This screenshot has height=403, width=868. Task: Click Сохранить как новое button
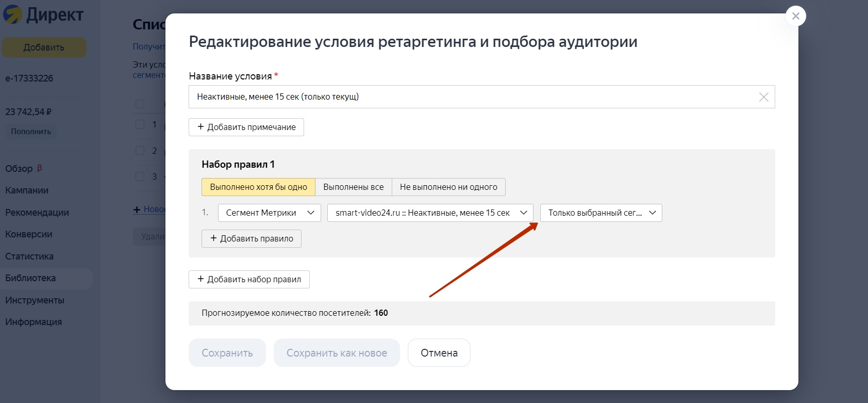[x=337, y=353]
